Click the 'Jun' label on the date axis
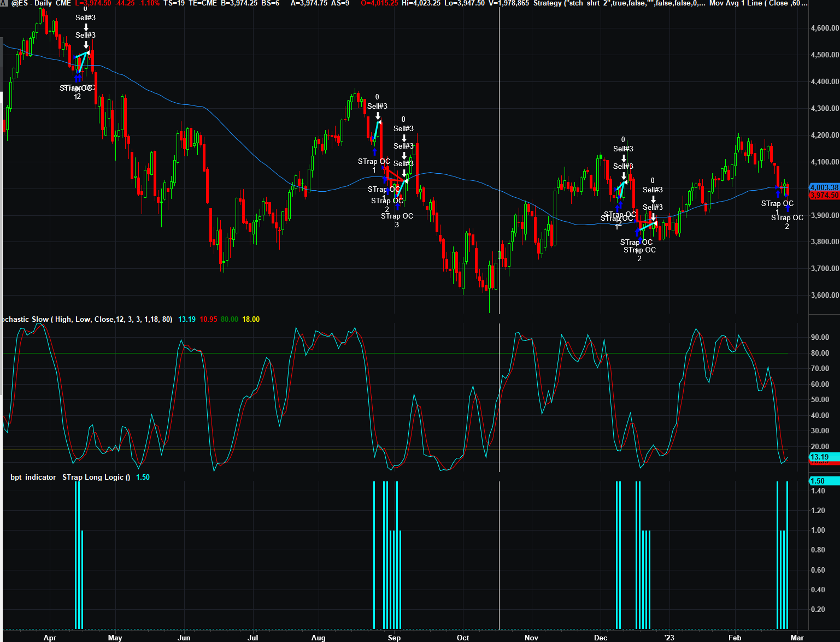 pyautogui.click(x=184, y=638)
